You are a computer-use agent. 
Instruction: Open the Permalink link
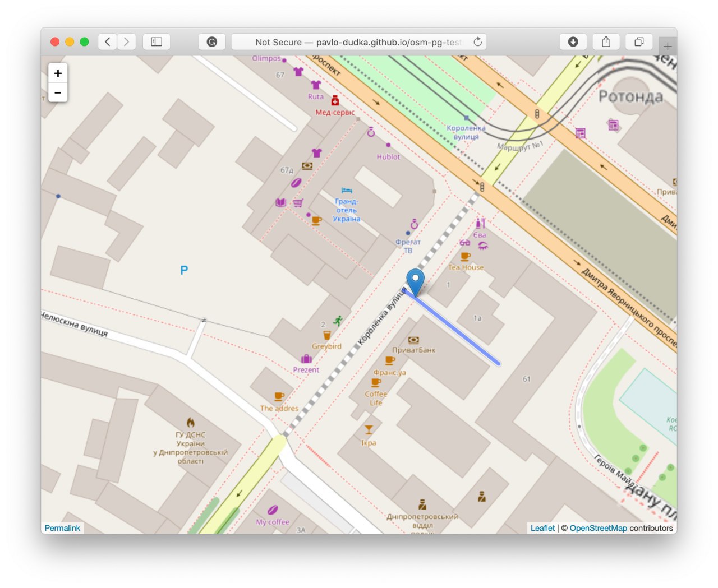62,528
